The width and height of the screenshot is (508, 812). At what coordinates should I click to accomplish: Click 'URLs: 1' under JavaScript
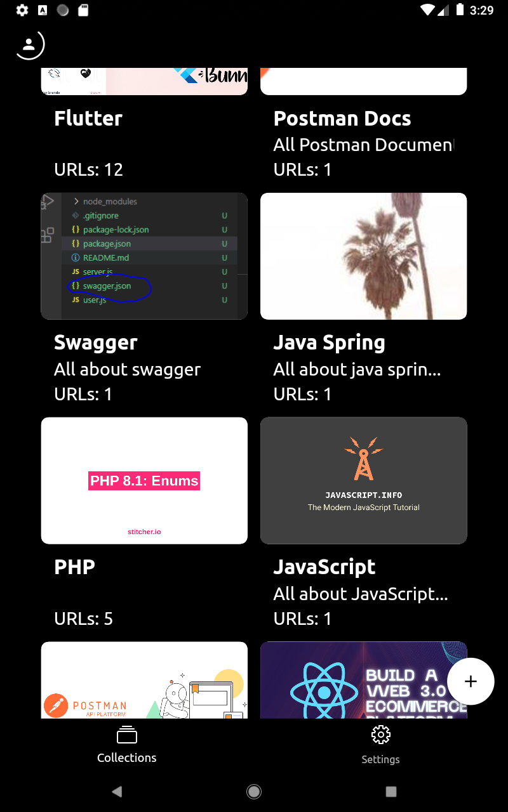pos(303,619)
